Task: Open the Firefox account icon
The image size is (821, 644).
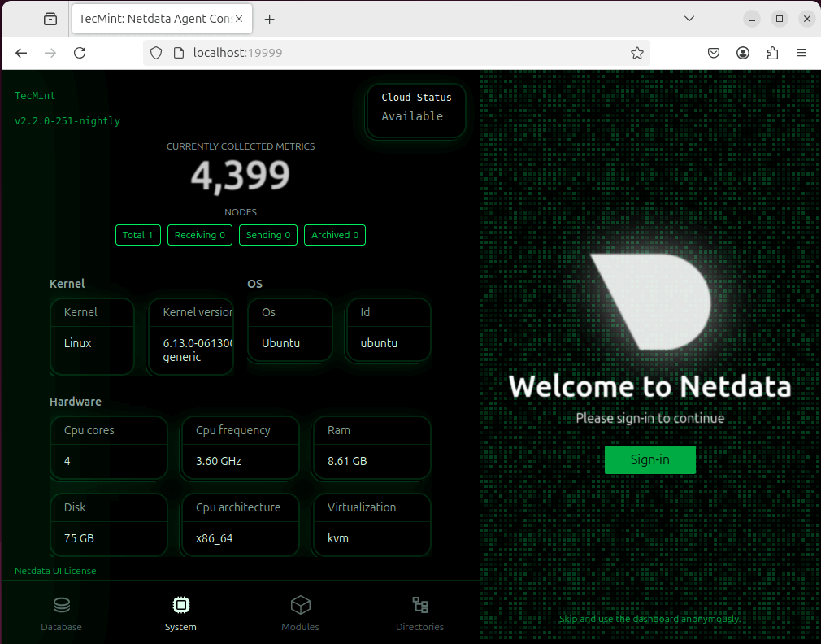Action: point(742,53)
